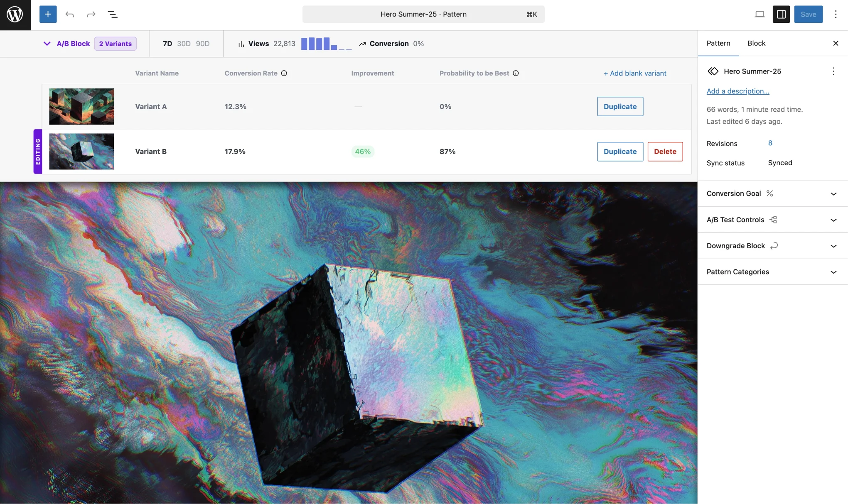848x504 pixels.
Task: Open the document overview list icon
Action: point(113,15)
